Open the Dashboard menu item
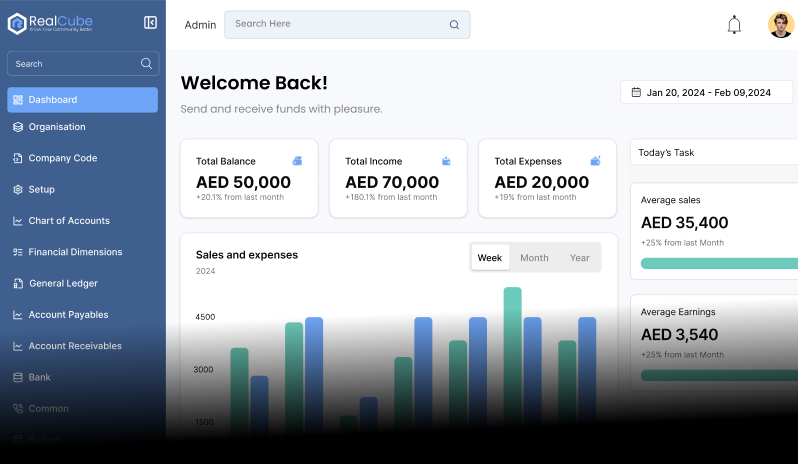This screenshot has height=464, width=798. point(82,100)
